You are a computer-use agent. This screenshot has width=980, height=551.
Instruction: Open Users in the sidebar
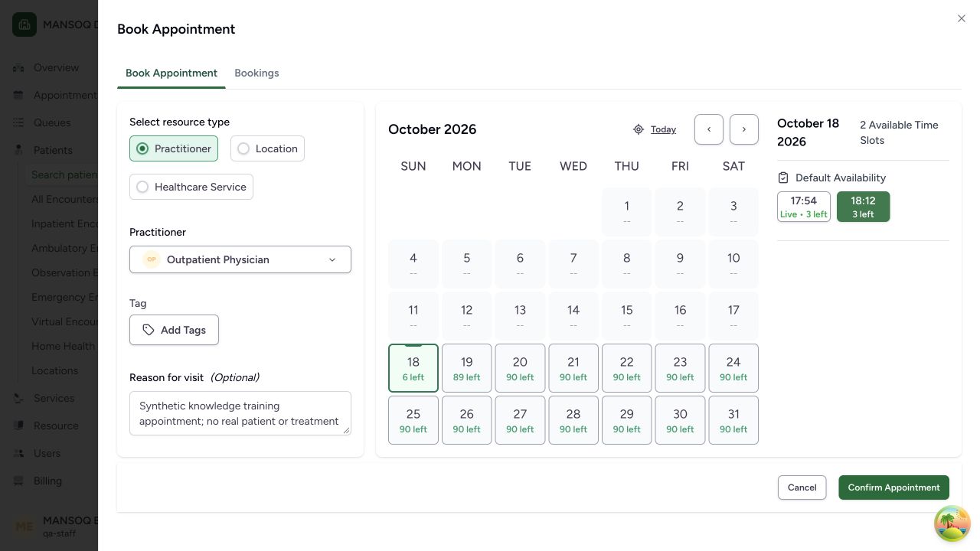point(47,453)
